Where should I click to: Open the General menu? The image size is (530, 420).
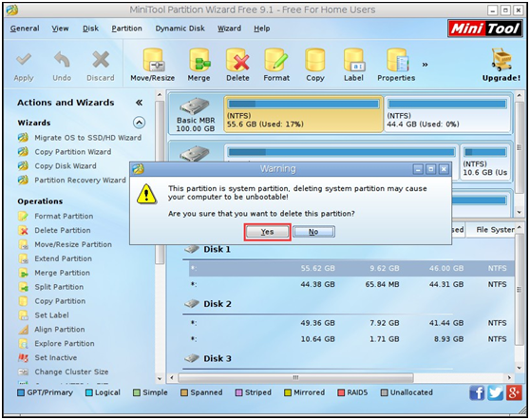(25, 29)
